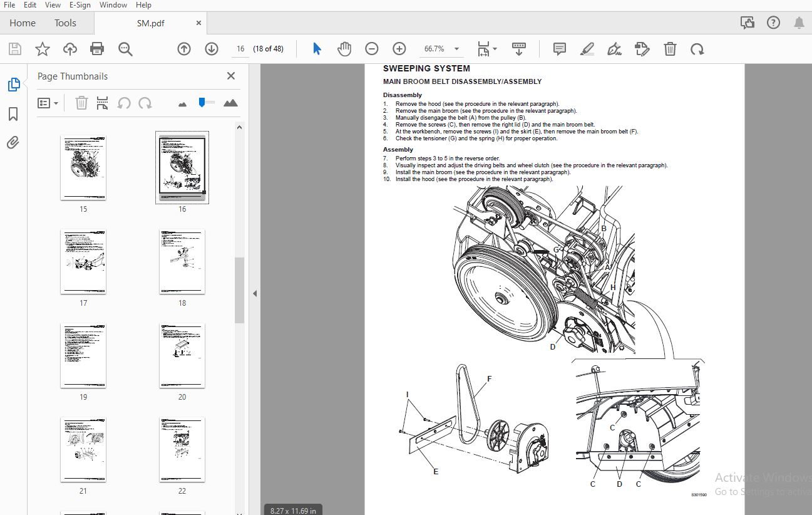
Task: Click the fit page scrolling icon
Action: (484, 49)
